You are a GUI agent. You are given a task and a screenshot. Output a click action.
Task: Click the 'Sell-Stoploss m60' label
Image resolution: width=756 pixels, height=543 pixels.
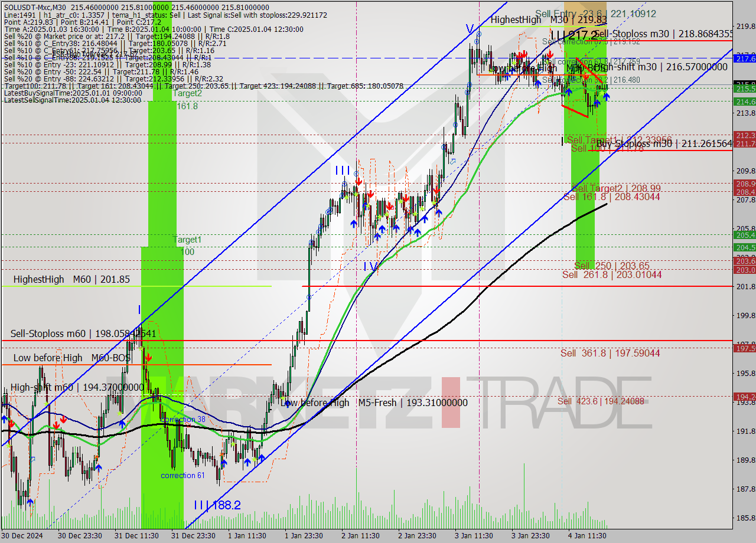click(83, 334)
